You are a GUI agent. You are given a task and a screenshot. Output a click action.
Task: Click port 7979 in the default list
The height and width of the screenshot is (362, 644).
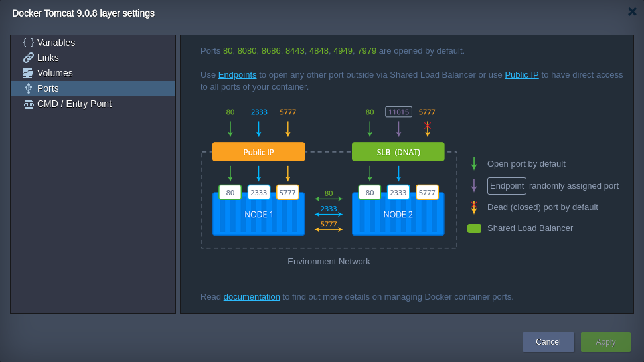click(366, 51)
